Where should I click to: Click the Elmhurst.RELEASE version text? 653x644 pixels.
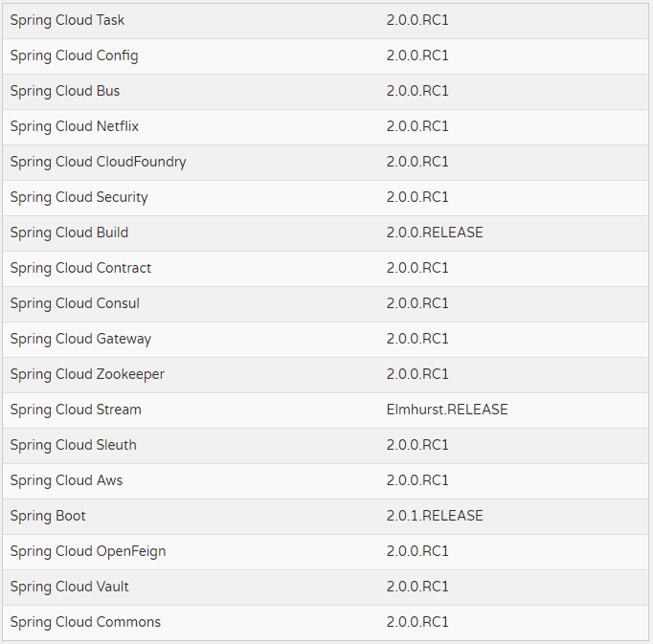447,410
